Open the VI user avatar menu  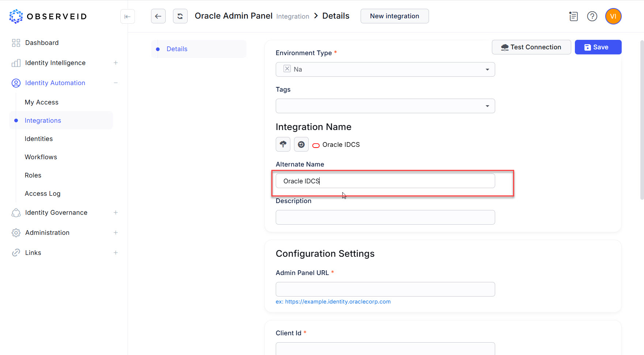coord(613,16)
